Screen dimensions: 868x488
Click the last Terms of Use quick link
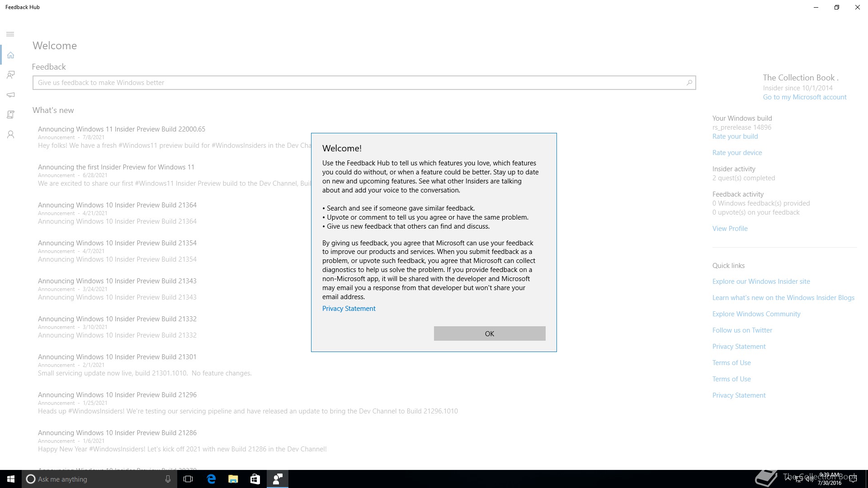(x=731, y=379)
